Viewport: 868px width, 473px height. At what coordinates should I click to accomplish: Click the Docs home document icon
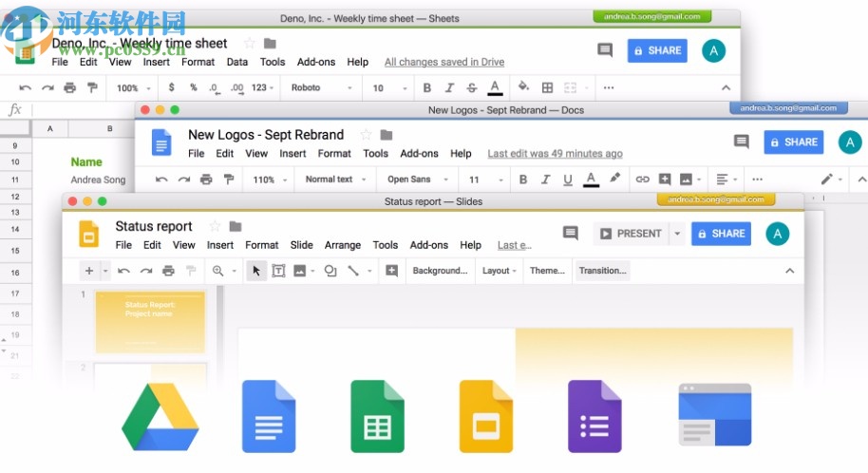click(x=161, y=142)
